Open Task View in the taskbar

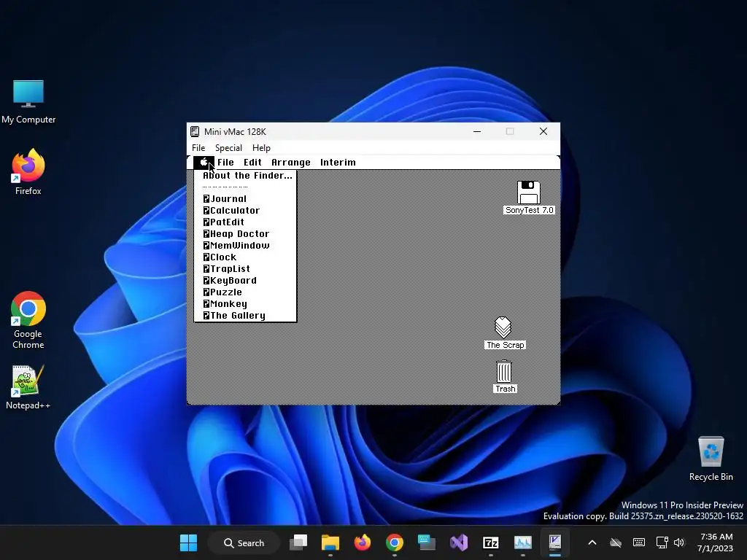[298, 542]
